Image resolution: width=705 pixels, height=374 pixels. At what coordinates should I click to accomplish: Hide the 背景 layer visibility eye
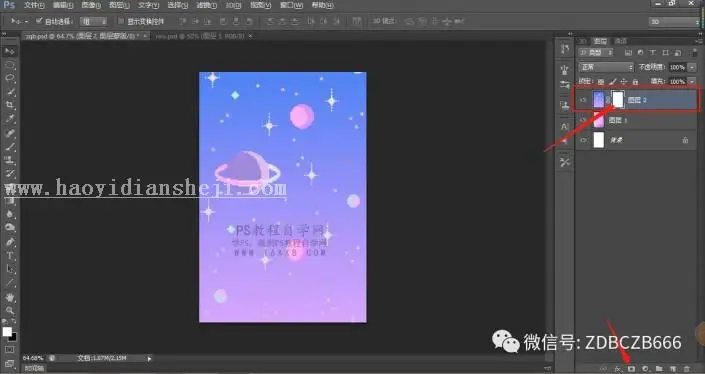[584, 140]
